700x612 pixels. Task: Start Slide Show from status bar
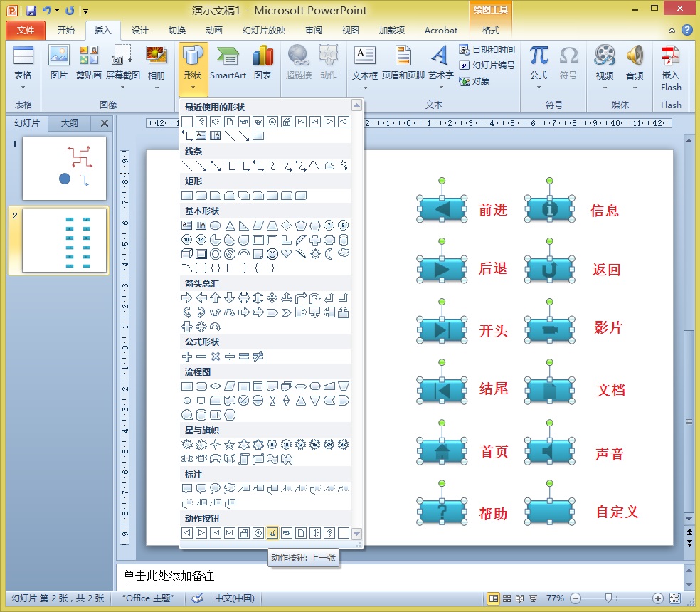(x=533, y=598)
